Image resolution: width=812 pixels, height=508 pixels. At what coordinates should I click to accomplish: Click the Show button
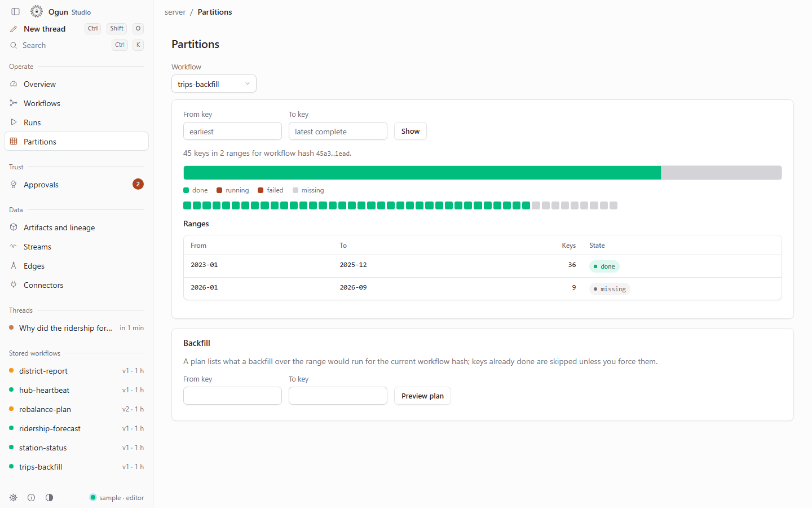point(411,131)
